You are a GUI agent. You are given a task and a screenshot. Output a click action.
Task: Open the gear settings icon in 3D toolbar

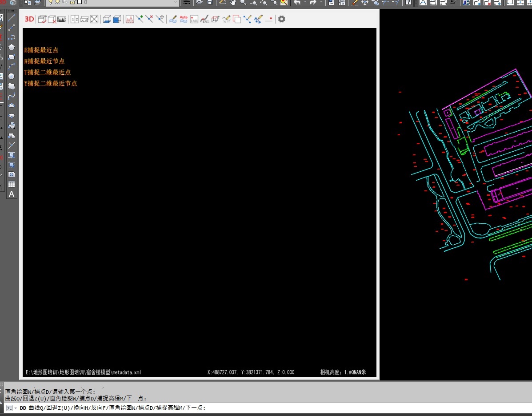(281, 19)
